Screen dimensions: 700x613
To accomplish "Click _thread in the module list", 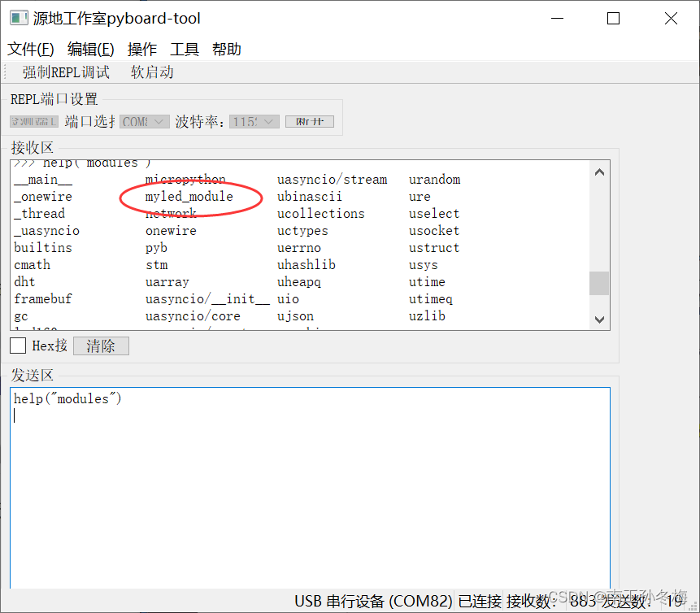I will 39,213.
